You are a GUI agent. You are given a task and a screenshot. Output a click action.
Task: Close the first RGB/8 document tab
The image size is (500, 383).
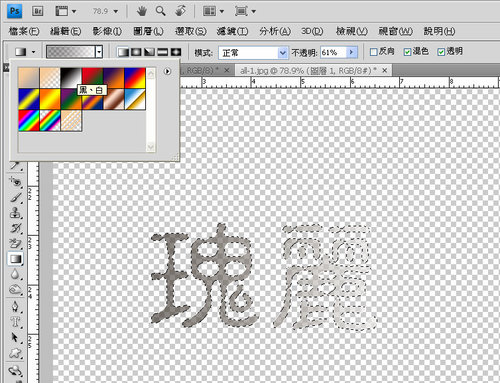(227, 70)
